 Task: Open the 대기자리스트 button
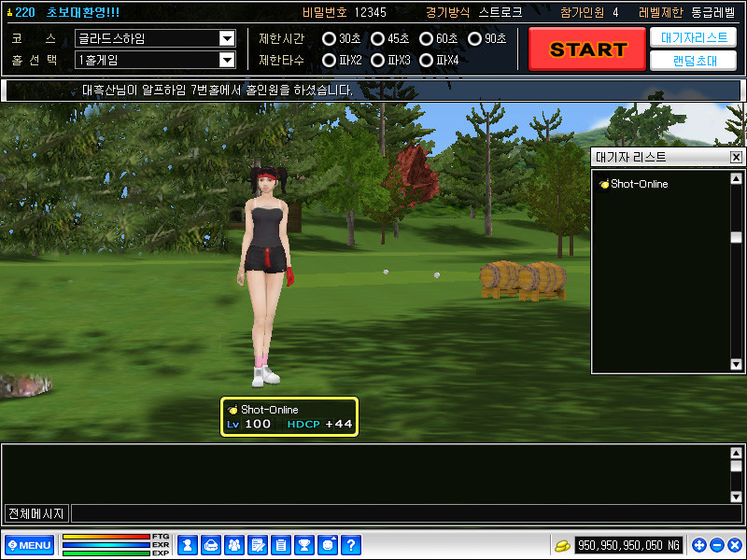coord(693,37)
